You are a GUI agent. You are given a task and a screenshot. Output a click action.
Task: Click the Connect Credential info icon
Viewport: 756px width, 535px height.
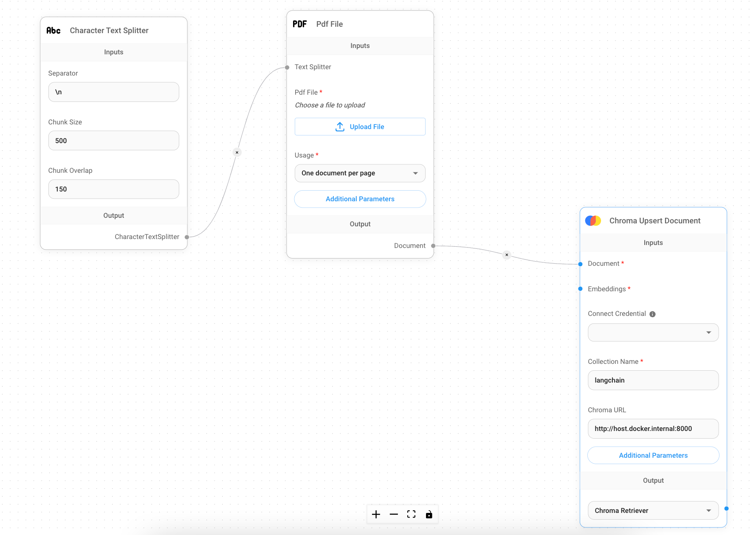[652, 314]
